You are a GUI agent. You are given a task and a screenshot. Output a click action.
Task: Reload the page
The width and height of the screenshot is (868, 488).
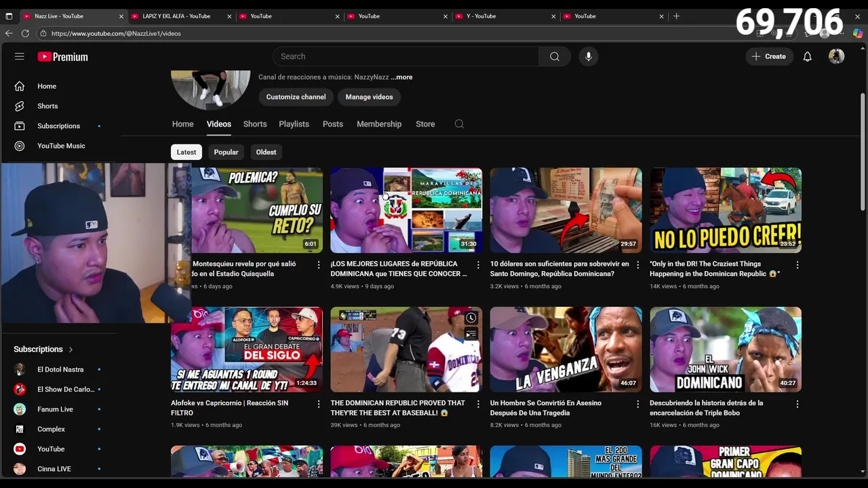click(25, 33)
